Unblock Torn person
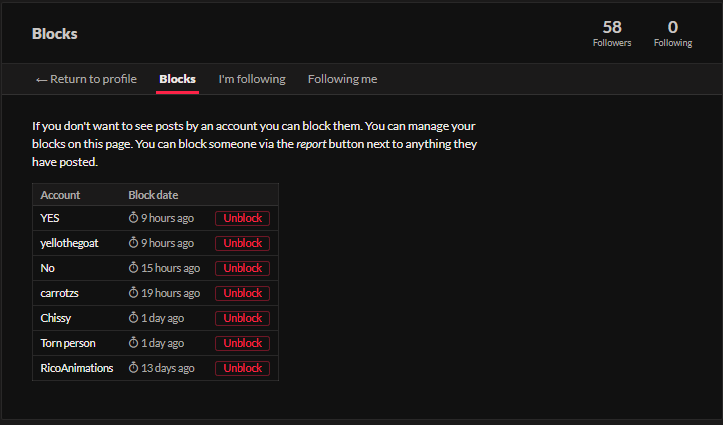Viewport: 723px width, 425px height. pos(242,343)
